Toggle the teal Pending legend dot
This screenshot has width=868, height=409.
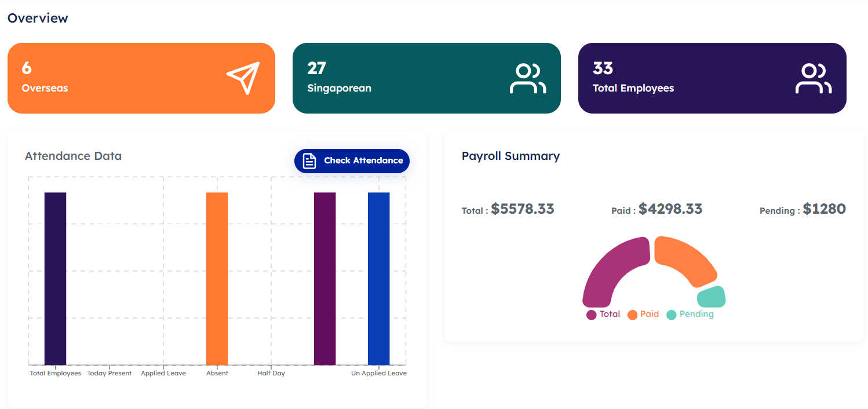(671, 315)
